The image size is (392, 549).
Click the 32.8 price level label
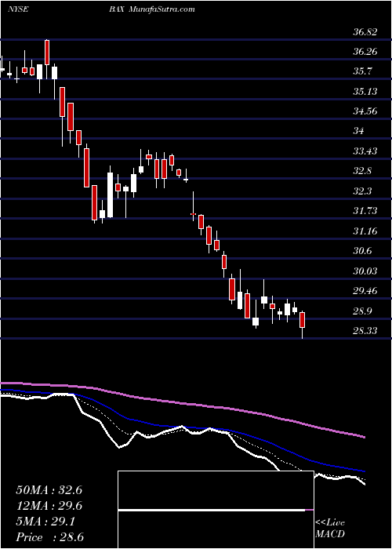[x=362, y=171]
